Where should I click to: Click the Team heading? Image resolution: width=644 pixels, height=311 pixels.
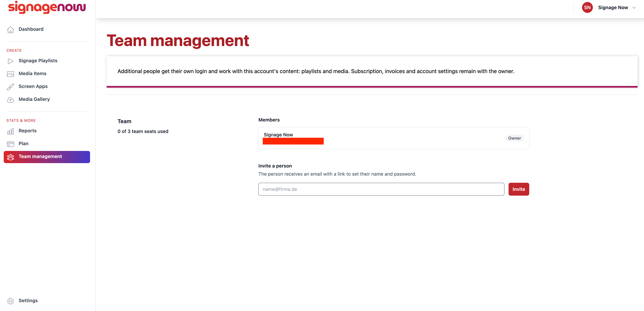[124, 121]
